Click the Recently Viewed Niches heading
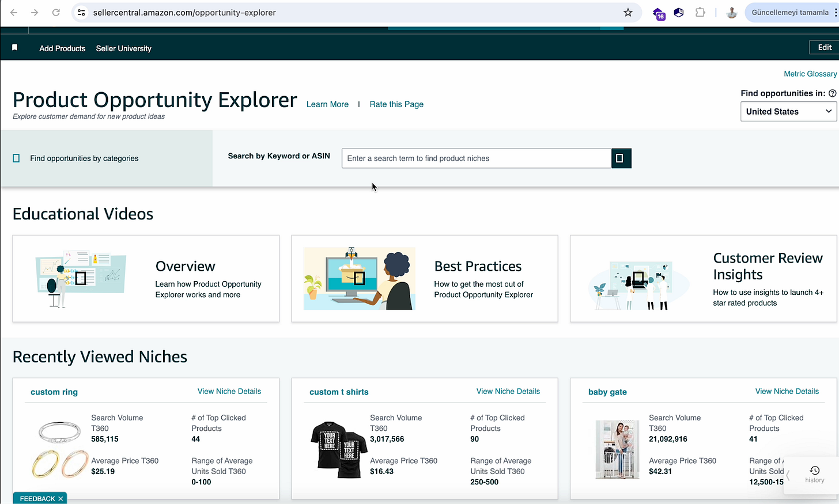The image size is (839, 504). 100,357
